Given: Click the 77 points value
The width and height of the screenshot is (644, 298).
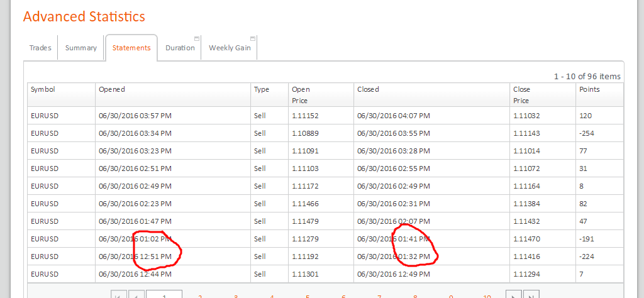Looking at the screenshot, I should 583,151.
